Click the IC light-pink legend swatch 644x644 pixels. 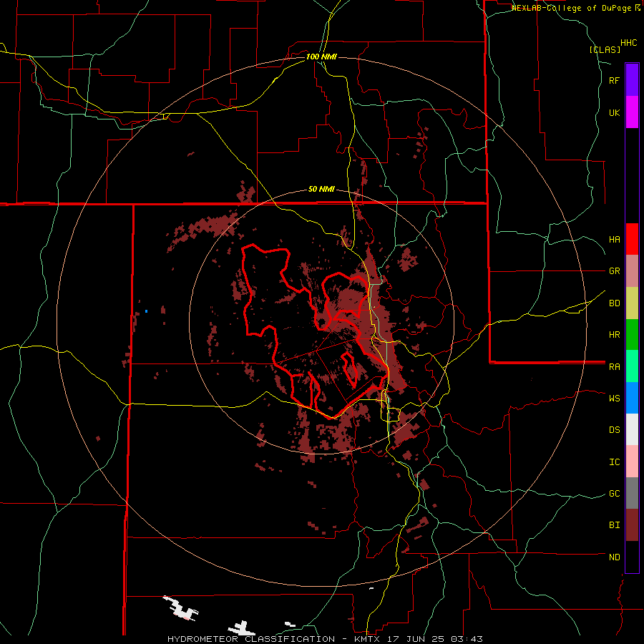tap(632, 462)
